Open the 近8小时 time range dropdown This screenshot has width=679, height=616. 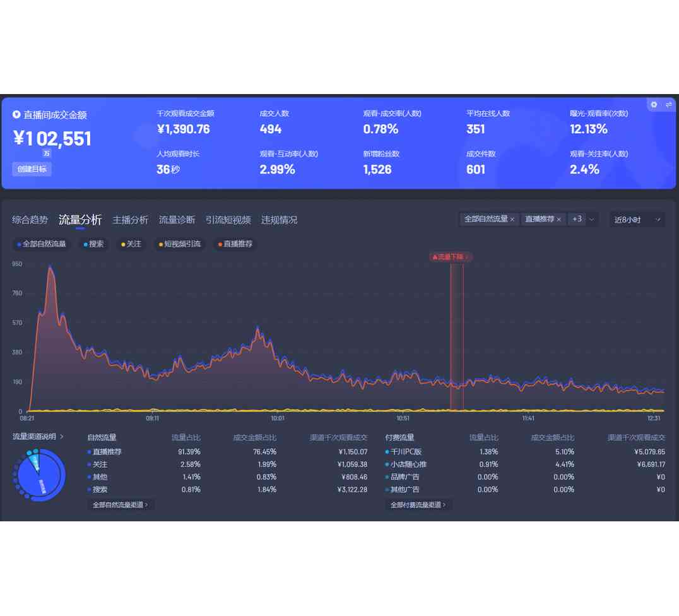point(636,220)
